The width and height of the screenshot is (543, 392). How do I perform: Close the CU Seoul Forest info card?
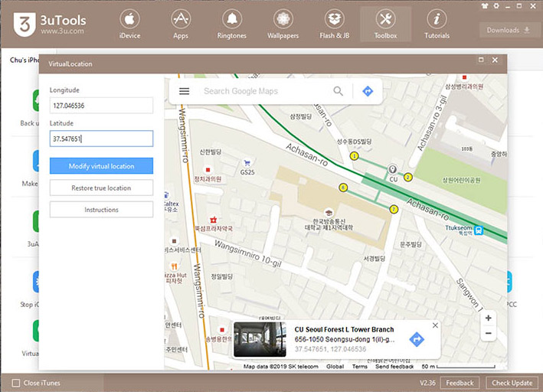click(x=435, y=325)
